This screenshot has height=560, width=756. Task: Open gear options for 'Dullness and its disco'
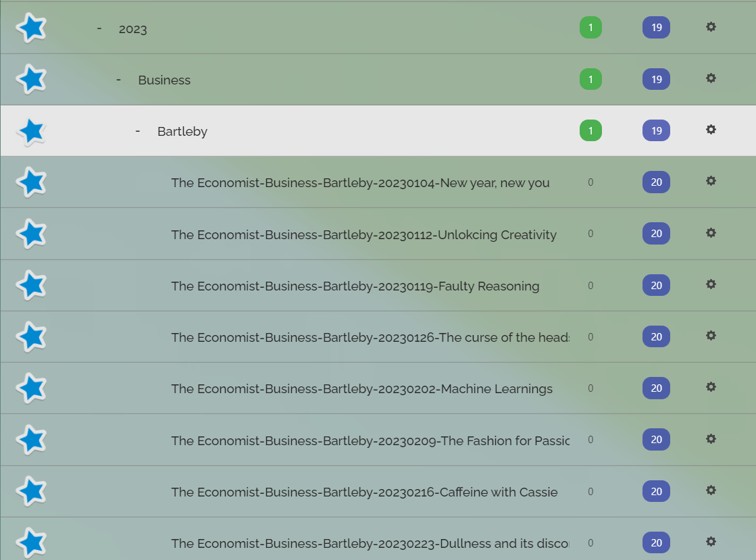pos(711,542)
